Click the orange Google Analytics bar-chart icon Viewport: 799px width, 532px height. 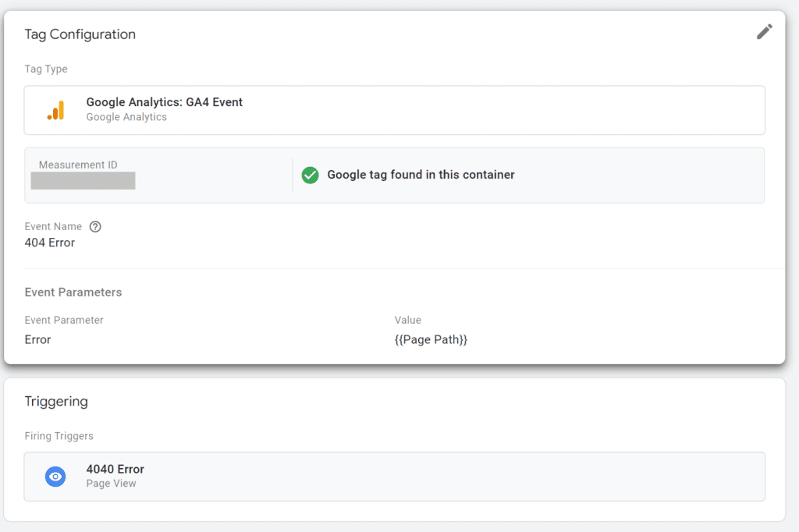(55, 110)
